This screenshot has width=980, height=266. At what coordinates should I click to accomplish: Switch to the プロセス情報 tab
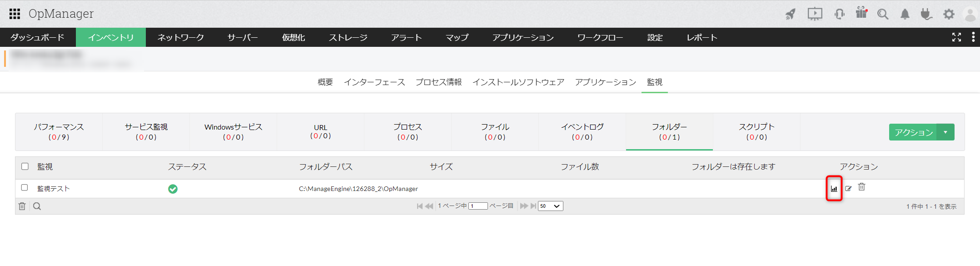click(x=438, y=82)
